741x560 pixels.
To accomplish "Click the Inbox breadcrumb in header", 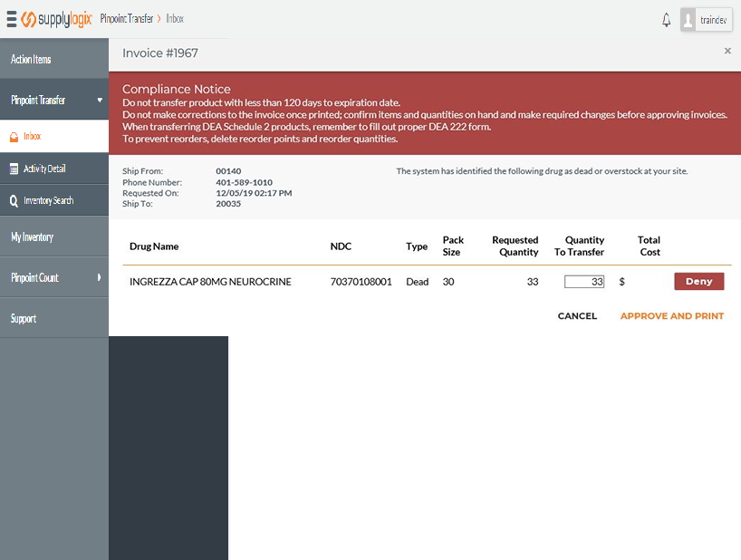I will coord(175,19).
